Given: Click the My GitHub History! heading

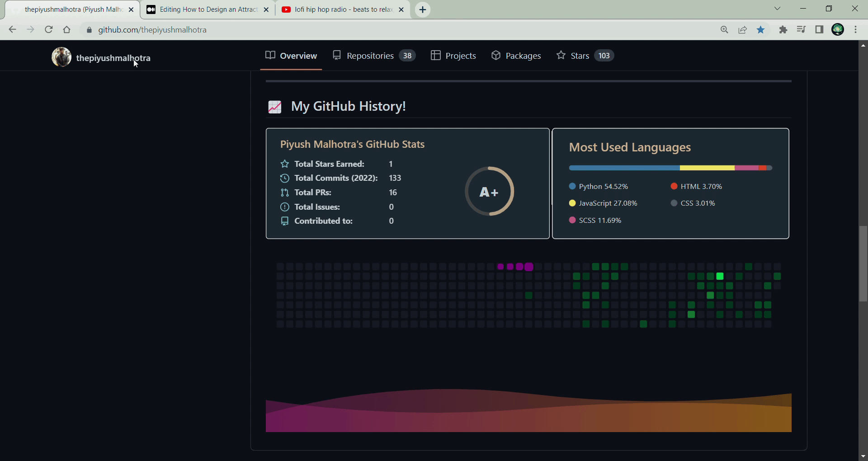Looking at the screenshot, I should point(349,106).
